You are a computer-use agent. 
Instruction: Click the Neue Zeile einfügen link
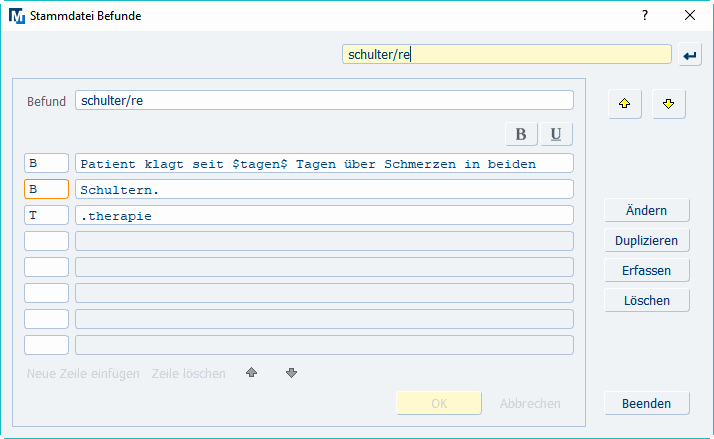pos(83,374)
